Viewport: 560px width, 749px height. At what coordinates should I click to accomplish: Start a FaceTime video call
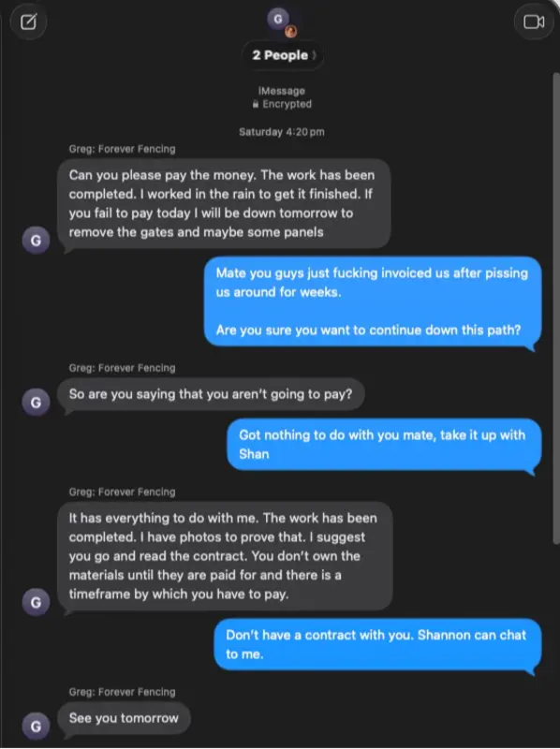pos(533,22)
